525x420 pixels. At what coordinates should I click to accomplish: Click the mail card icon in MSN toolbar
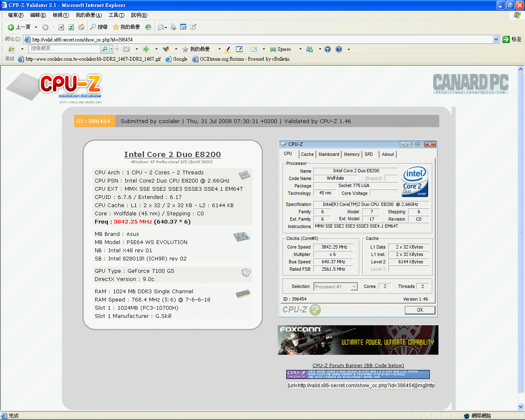(253, 49)
